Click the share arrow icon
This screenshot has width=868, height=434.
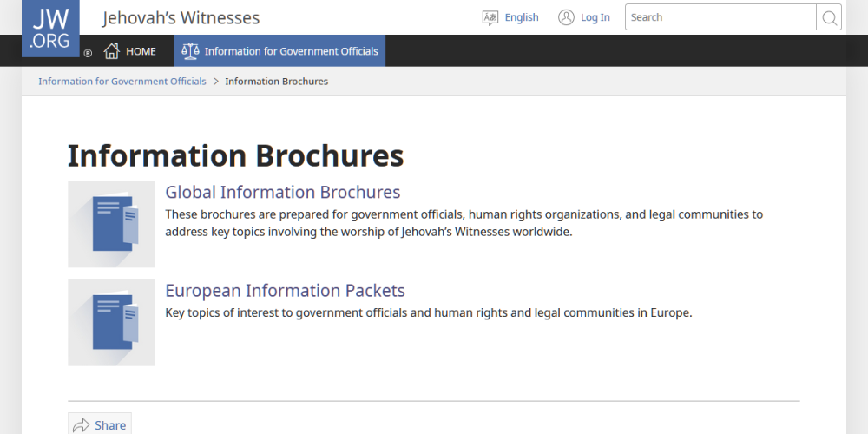82,424
